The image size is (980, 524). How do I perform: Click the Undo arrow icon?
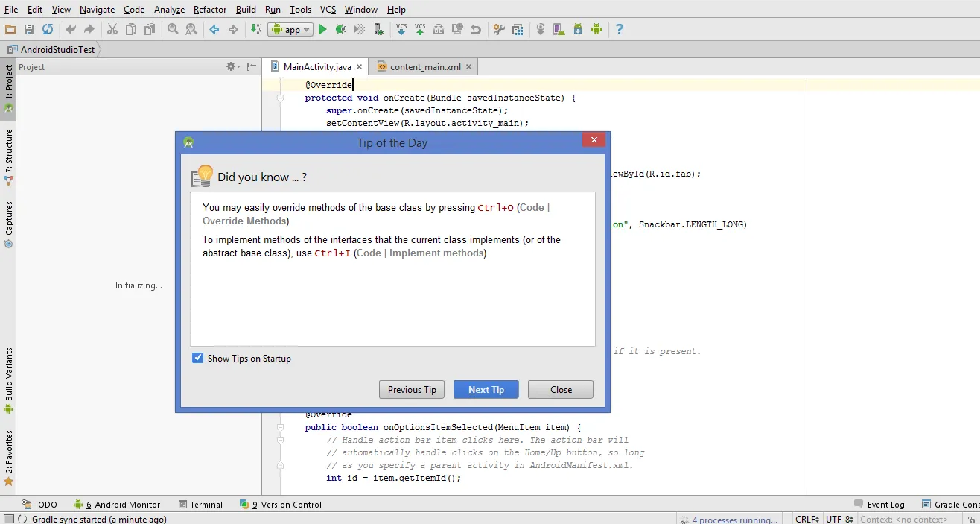click(71, 29)
